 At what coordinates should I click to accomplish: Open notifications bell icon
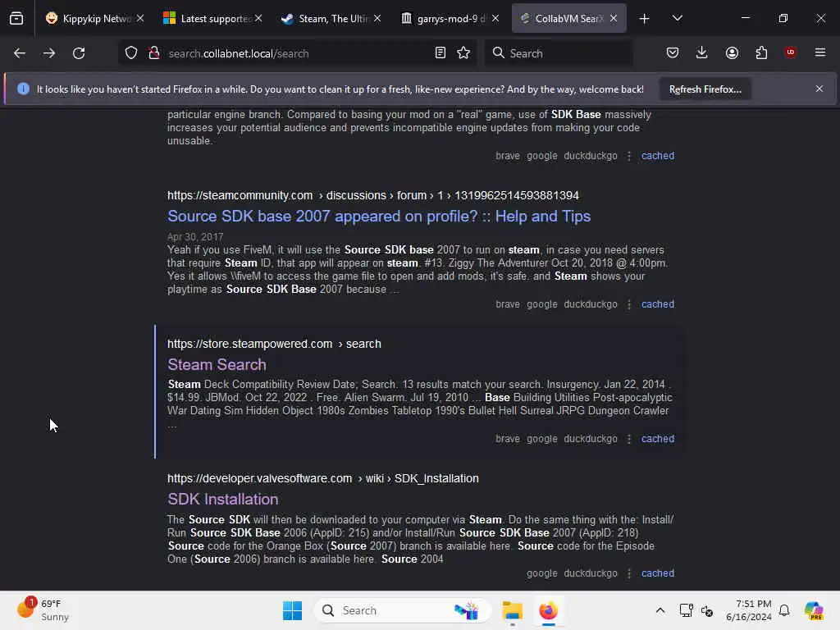784,610
